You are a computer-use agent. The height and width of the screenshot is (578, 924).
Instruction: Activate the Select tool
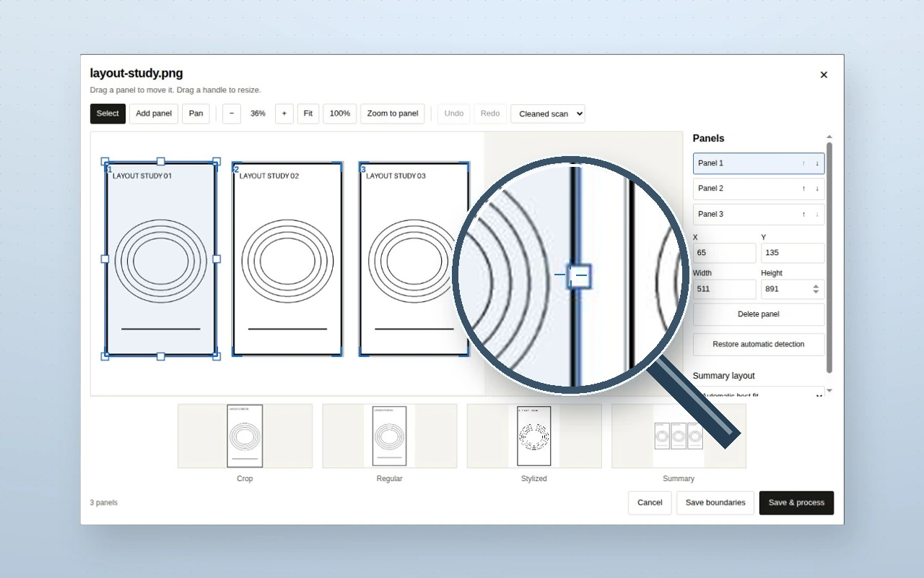tap(108, 113)
